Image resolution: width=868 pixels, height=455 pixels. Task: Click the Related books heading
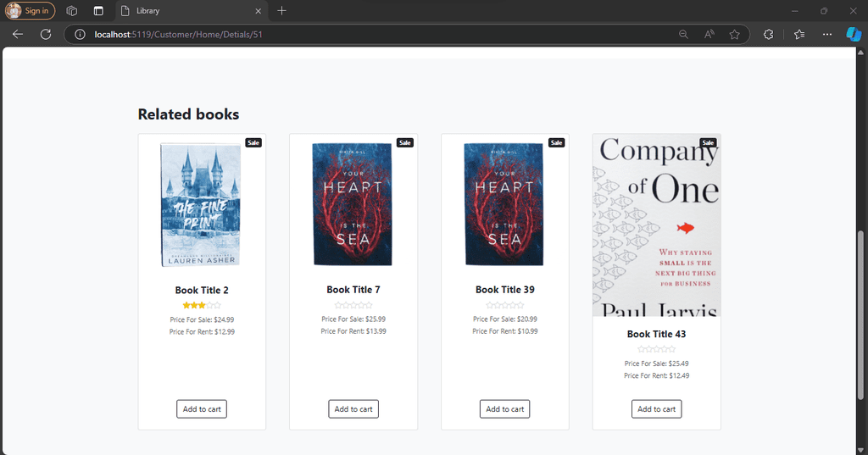click(x=188, y=114)
